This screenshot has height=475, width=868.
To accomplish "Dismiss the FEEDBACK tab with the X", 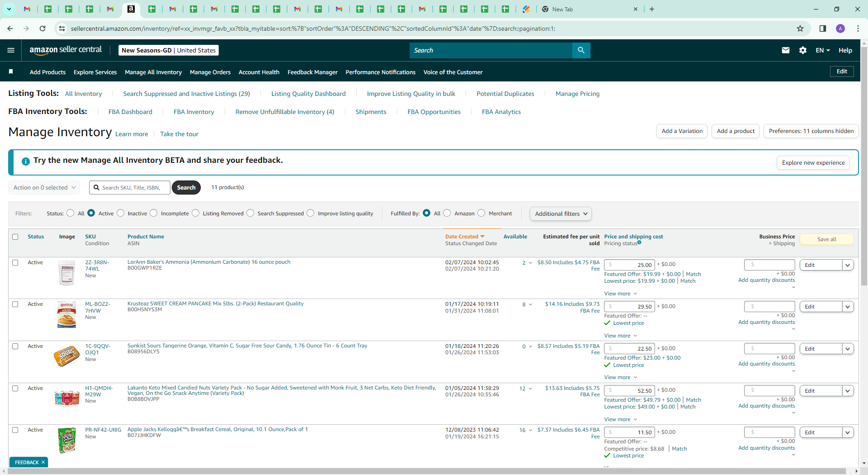I will point(43,462).
